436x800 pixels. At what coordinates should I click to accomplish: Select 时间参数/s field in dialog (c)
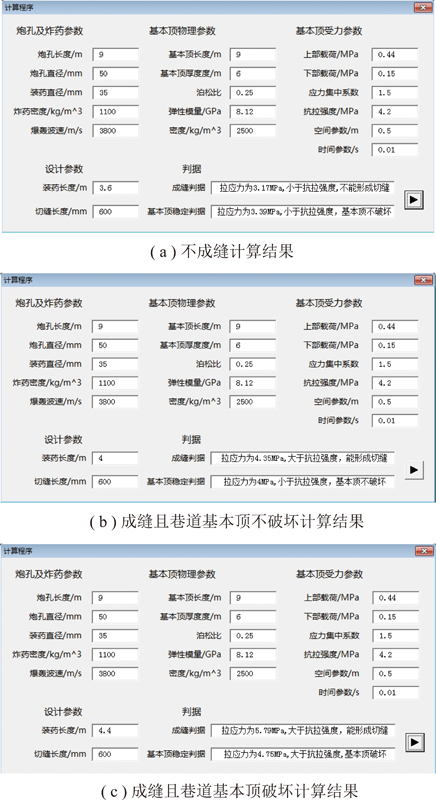(396, 693)
